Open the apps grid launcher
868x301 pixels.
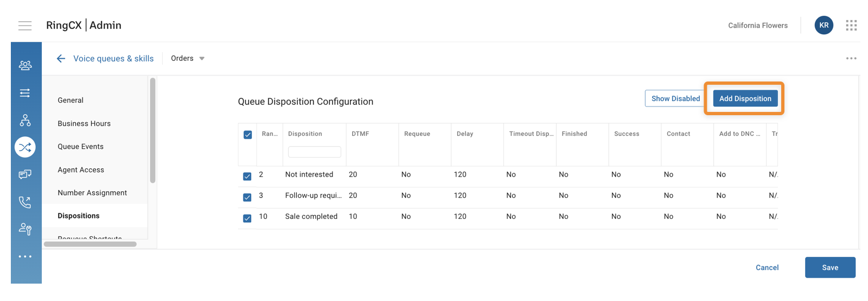pyautogui.click(x=851, y=26)
